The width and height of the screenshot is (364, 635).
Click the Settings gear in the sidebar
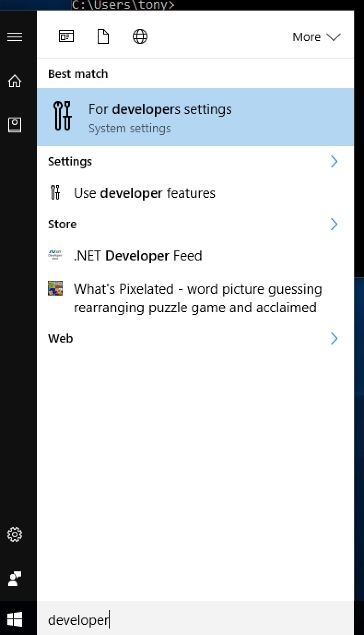[x=14, y=534]
